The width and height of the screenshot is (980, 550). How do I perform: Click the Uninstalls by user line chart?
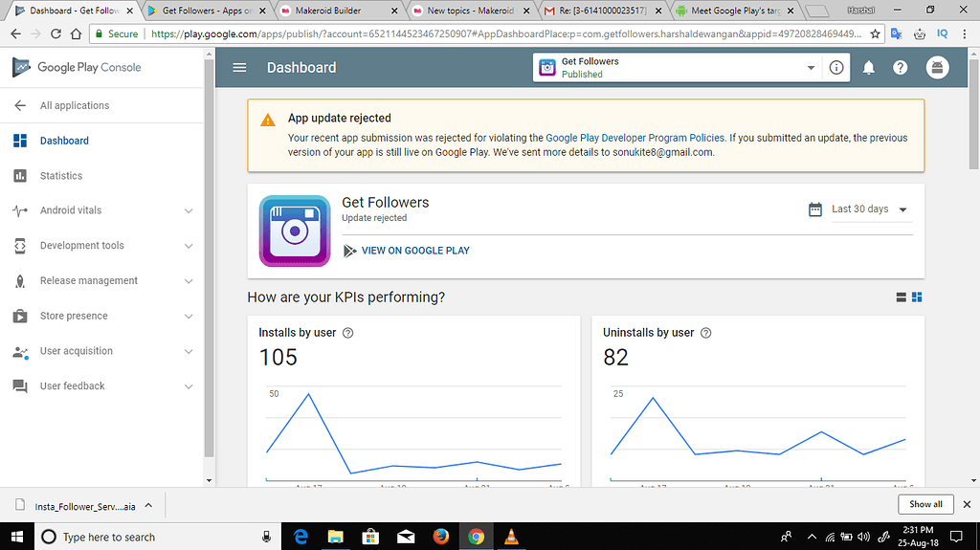758,434
